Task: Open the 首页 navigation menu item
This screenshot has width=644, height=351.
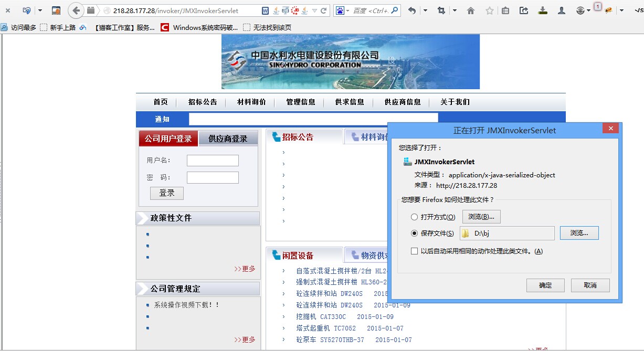Action: (x=161, y=102)
